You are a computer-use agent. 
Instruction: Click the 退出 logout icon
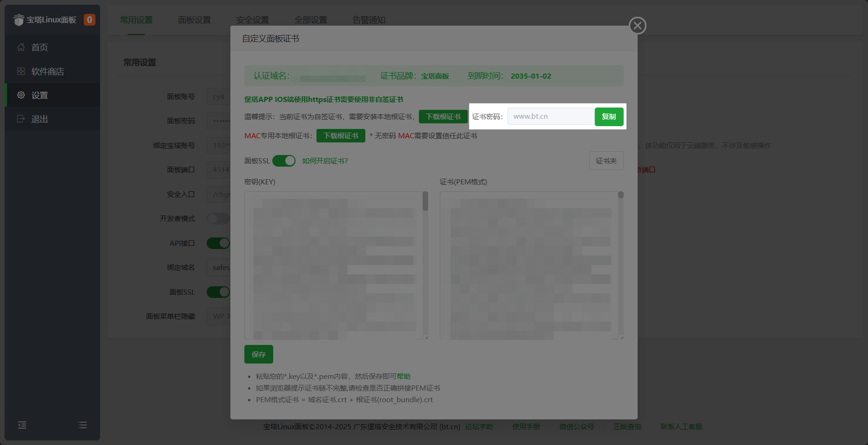20,119
